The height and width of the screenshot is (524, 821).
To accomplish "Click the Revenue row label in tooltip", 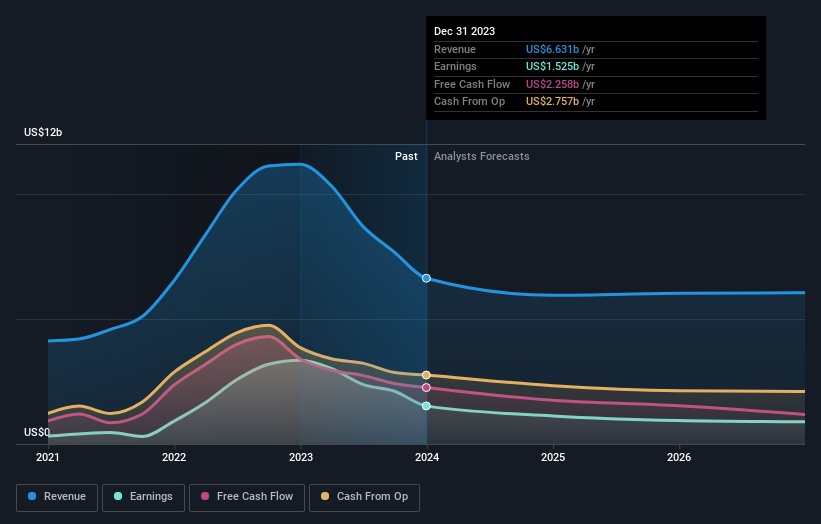I will [x=455, y=49].
